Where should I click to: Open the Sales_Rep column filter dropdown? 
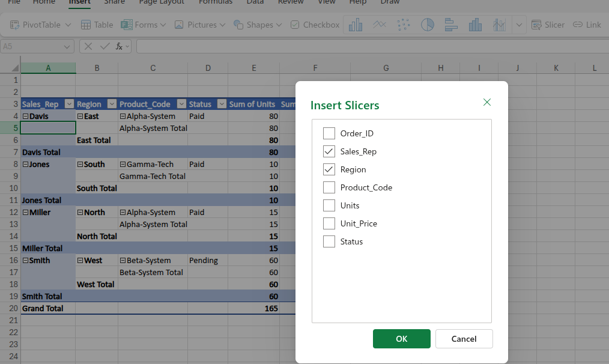[x=68, y=105]
